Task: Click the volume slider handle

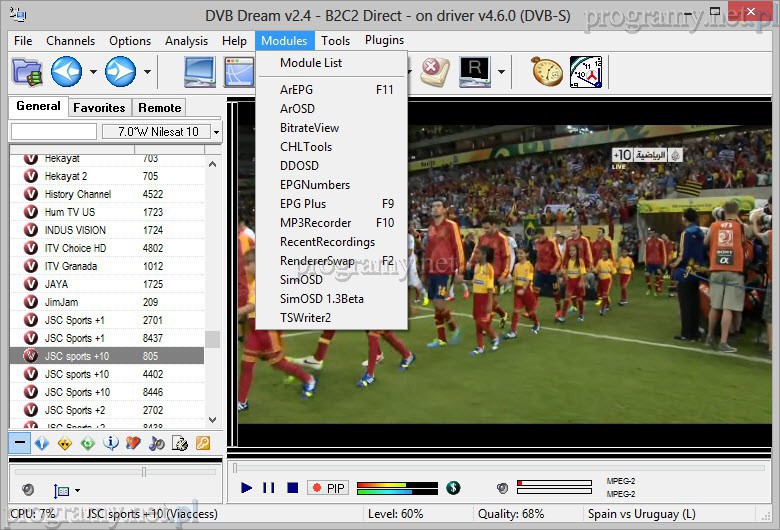Action: (144, 471)
